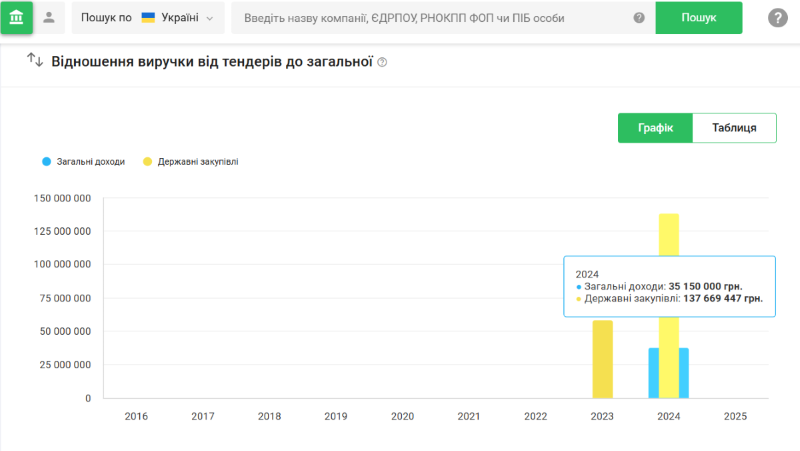Switch to the Таблиця tab
The width and height of the screenshot is (800, 451).
click(x=735, y=128)
